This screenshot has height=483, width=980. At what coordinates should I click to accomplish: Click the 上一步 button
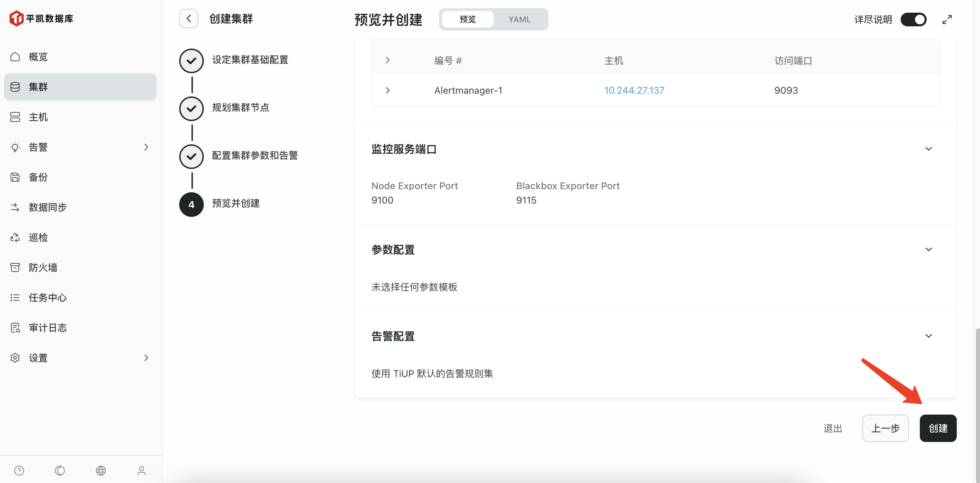pyautogui.click(x=885, y=428)
